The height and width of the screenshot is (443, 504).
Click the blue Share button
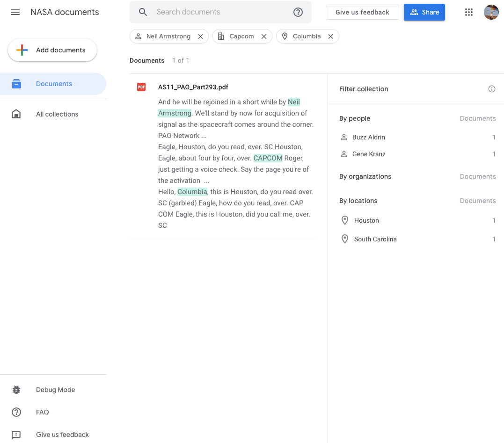[424, 12]
